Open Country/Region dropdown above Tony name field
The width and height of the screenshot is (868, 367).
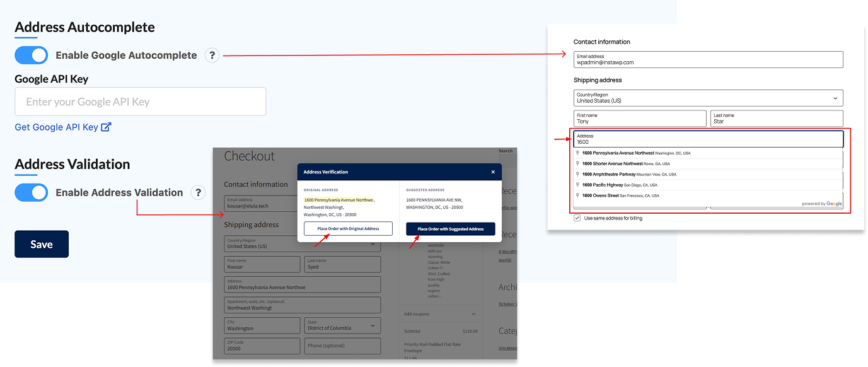pyautogui.click(x=708, y=98)
